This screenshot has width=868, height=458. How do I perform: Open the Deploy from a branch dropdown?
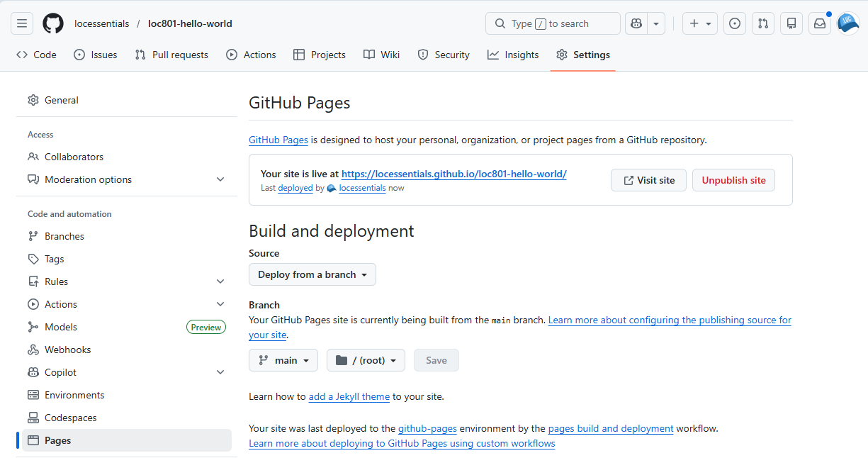tap(312, 274)
